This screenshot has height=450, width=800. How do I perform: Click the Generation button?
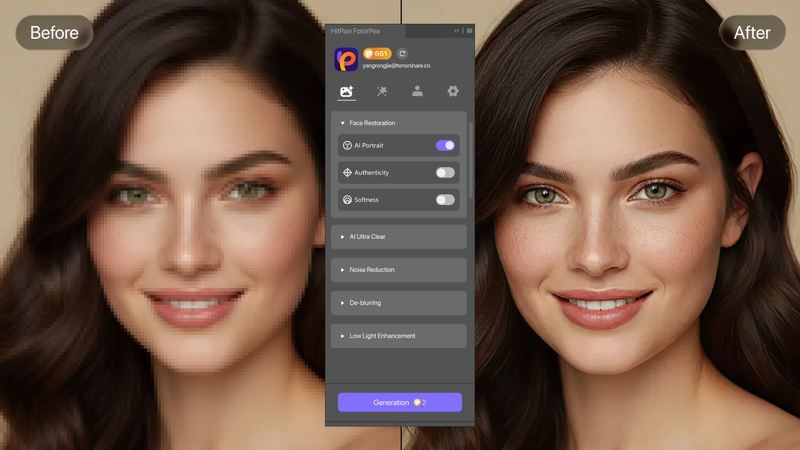pyautogui.click(x=399, y=402)
